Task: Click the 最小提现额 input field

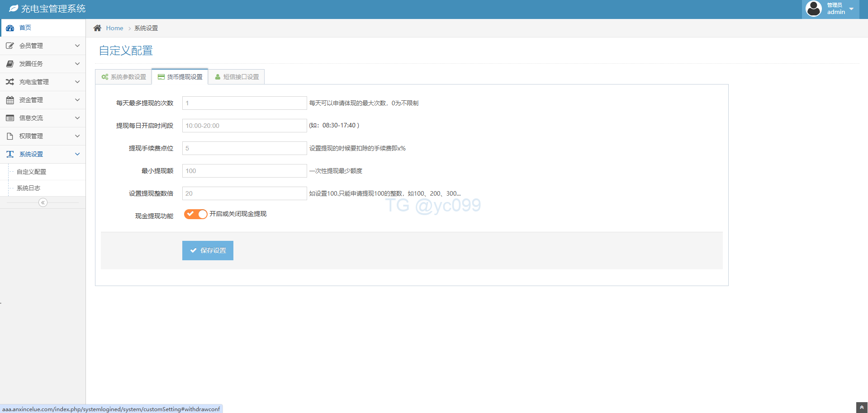Action: (244, 171)
